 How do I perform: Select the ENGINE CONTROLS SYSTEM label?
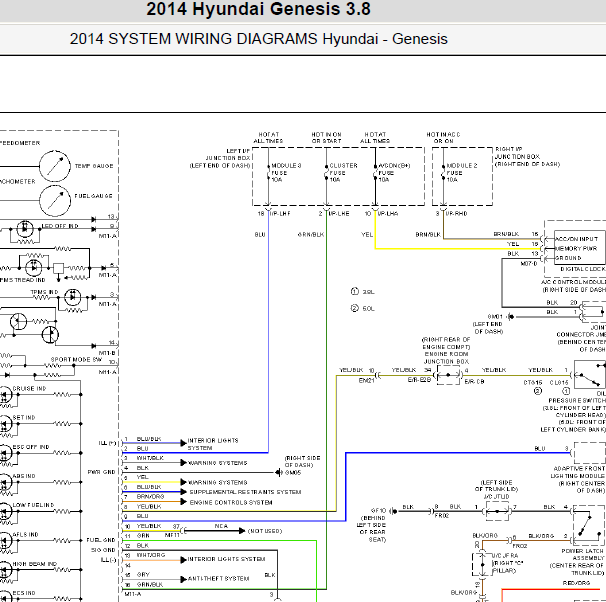coord(231,503)
